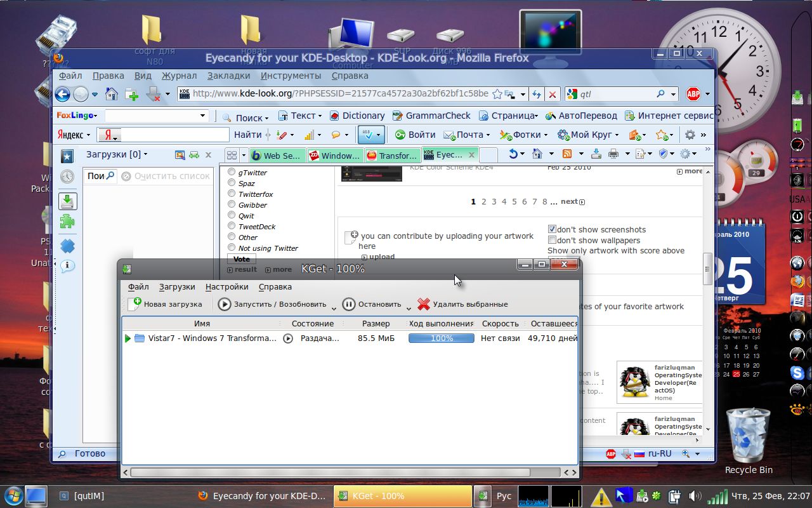This screenshot has height=508, width=812.
Task: Select the Downloads icon in Firefox sidebar
Action: [68, 201]
